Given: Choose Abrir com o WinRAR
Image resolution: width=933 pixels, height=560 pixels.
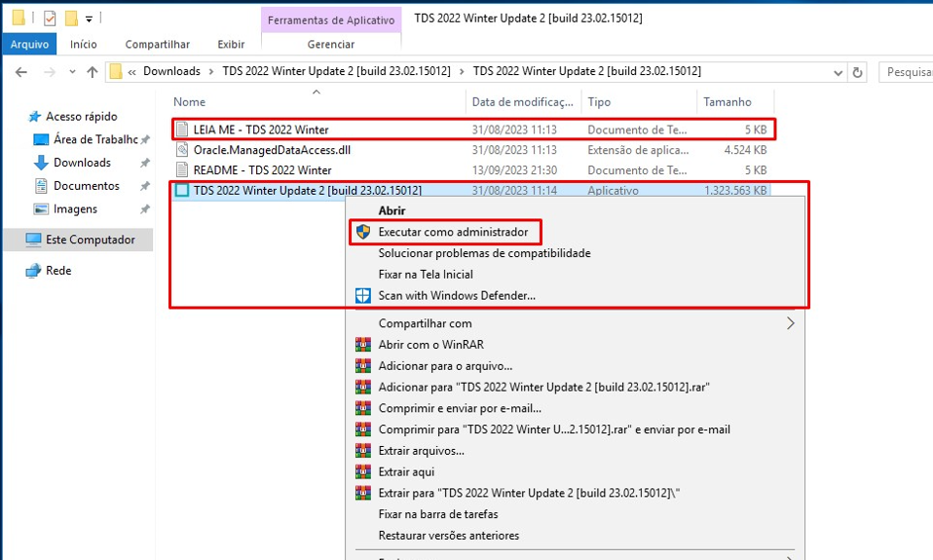Looking at the screenshot, I should click(430, 344).
